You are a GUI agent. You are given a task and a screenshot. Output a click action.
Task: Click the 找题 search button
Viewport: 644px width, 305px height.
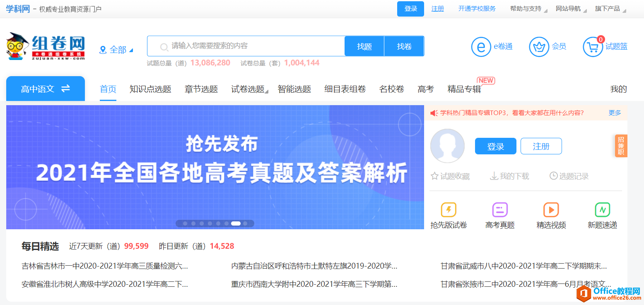pyautogui.click(x=364, y=46)
